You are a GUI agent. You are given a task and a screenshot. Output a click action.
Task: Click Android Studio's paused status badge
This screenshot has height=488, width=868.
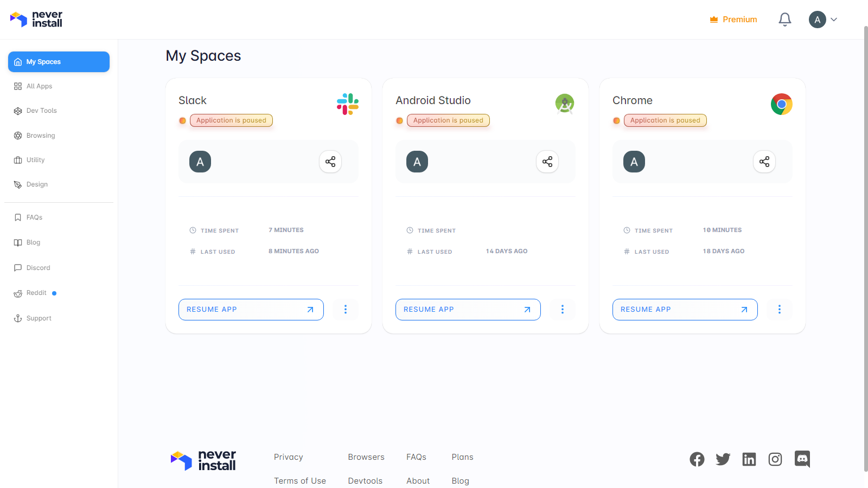448,120
